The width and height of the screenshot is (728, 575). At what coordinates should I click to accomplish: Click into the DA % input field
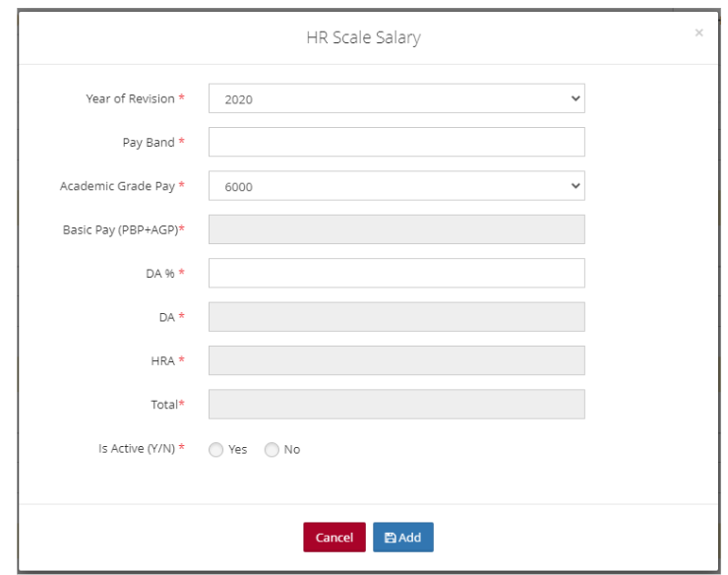(x=396, y=273)
